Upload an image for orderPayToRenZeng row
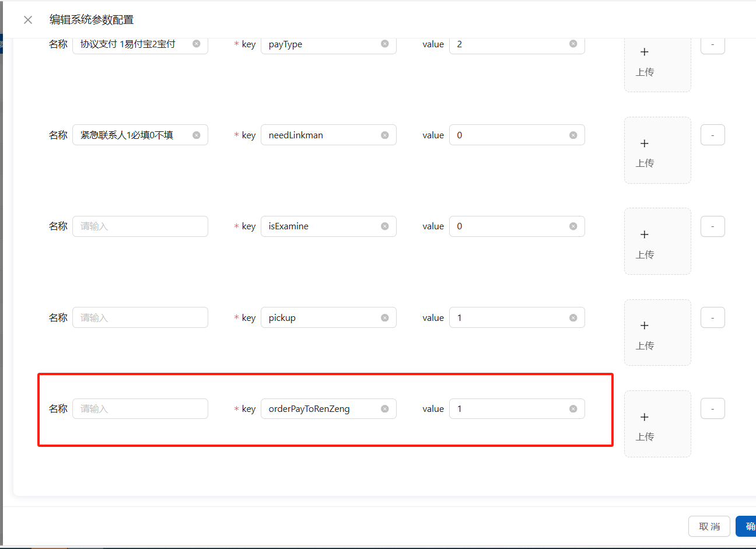Image resolution: width=756 pixels, height=549 pixels. tap(657, 424)
